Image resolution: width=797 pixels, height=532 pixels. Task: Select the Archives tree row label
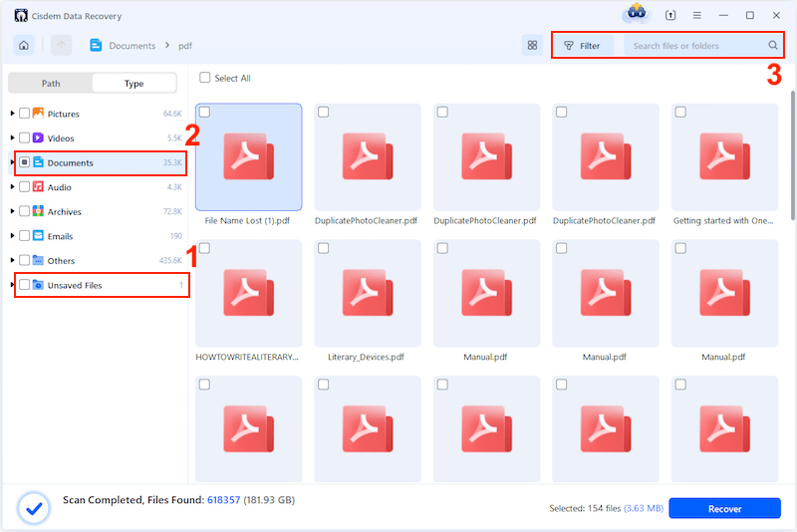click(x=64, y=212)
